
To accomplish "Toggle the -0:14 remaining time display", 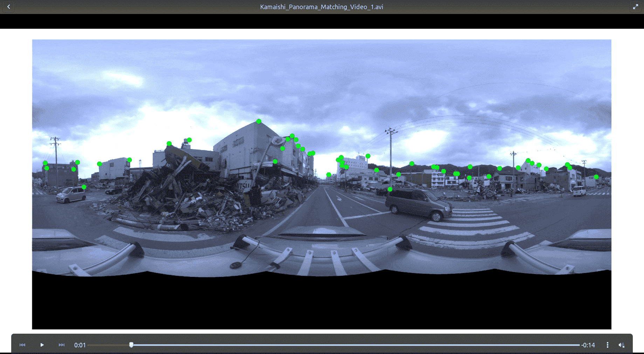I will coord(588,345).
